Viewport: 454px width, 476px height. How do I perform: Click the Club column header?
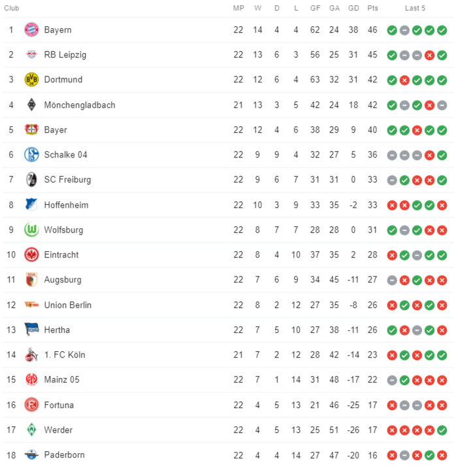point(12,8)
